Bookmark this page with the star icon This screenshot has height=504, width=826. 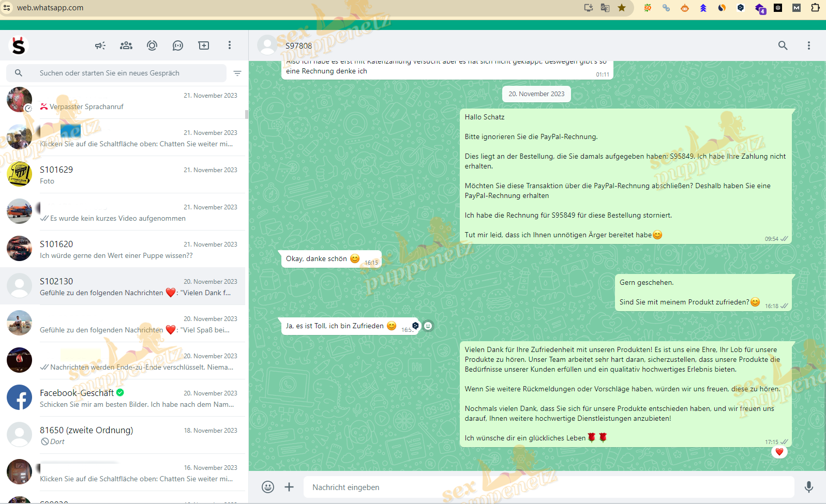click(622, 8)
